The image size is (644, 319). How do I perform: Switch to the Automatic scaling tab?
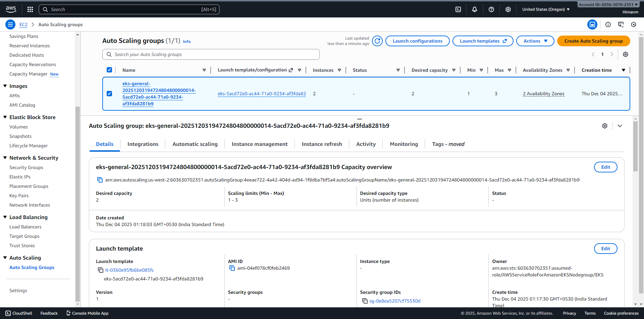[195, 144]
